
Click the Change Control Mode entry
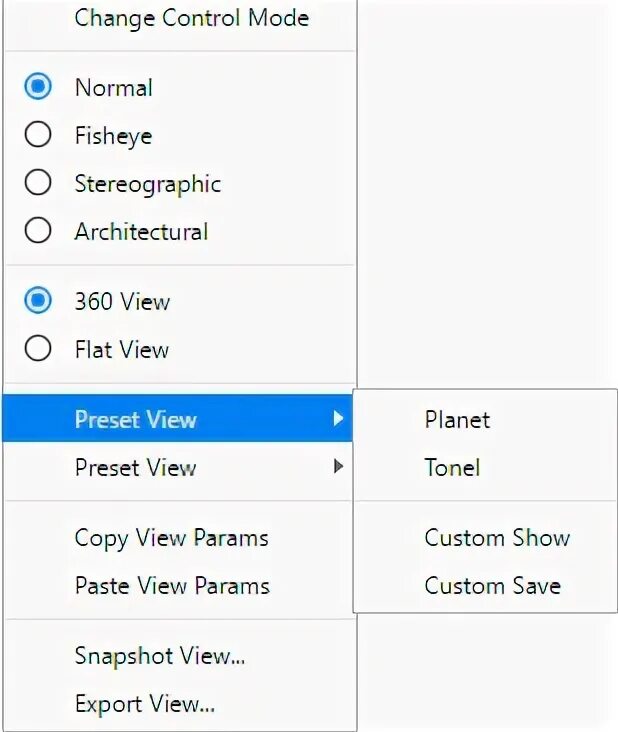(191, 18)
